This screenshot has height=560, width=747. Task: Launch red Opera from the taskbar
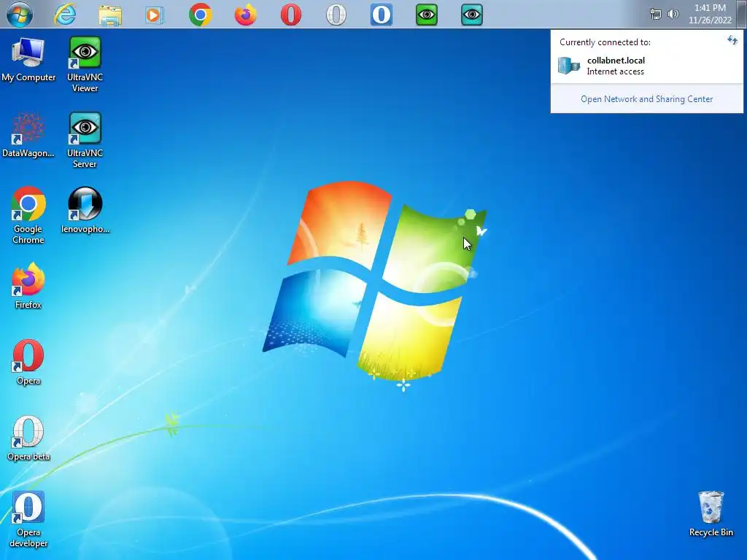pyautogui.click(x=290, y=15)
